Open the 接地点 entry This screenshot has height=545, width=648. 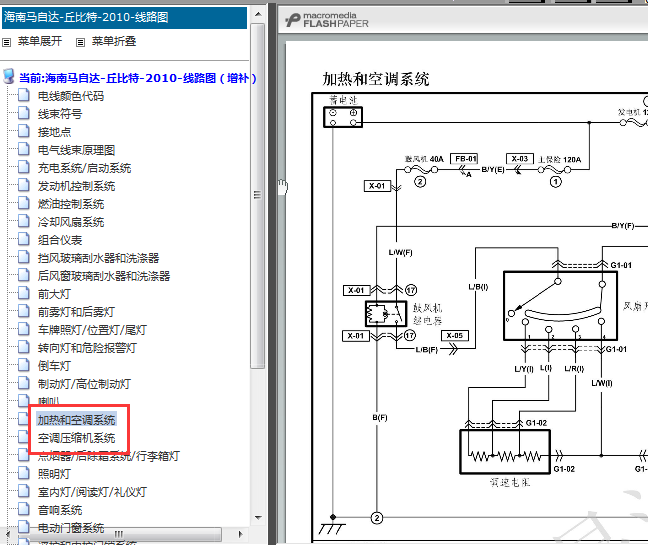tap(54, 132)
